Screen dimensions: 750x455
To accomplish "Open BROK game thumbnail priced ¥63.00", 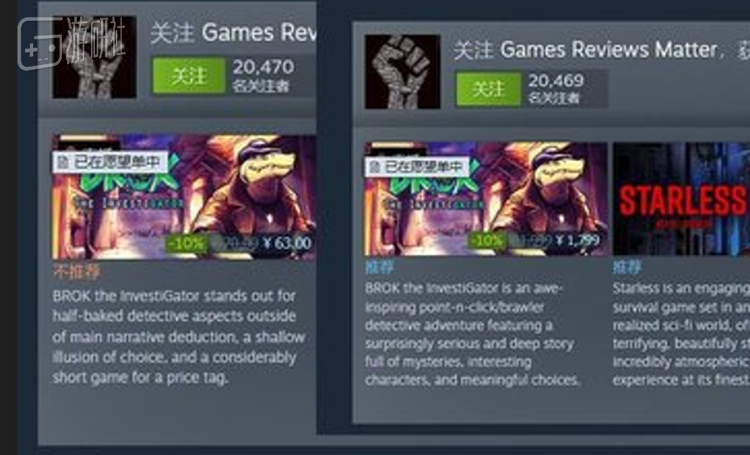I will (x=184, y=198).
